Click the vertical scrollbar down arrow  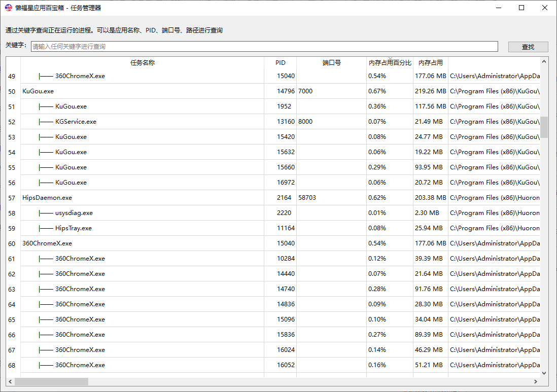(543, 373)
